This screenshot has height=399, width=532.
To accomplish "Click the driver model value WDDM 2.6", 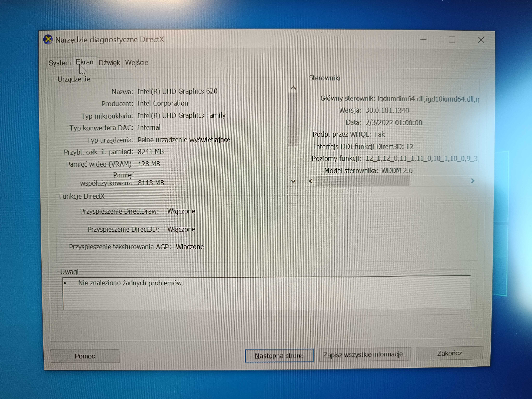I will (x=397, y=171).
